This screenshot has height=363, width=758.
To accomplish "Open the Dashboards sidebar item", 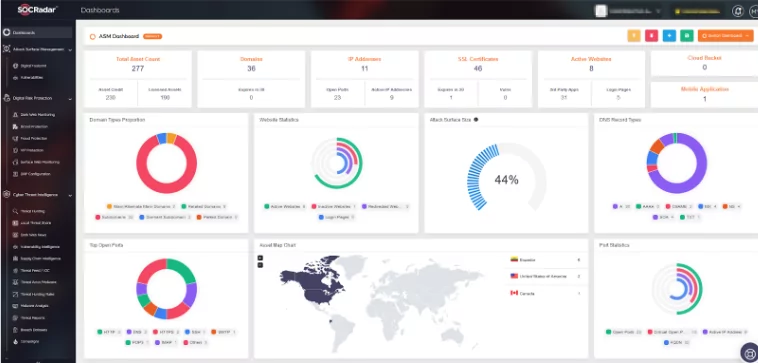I will tap(37, 33).
